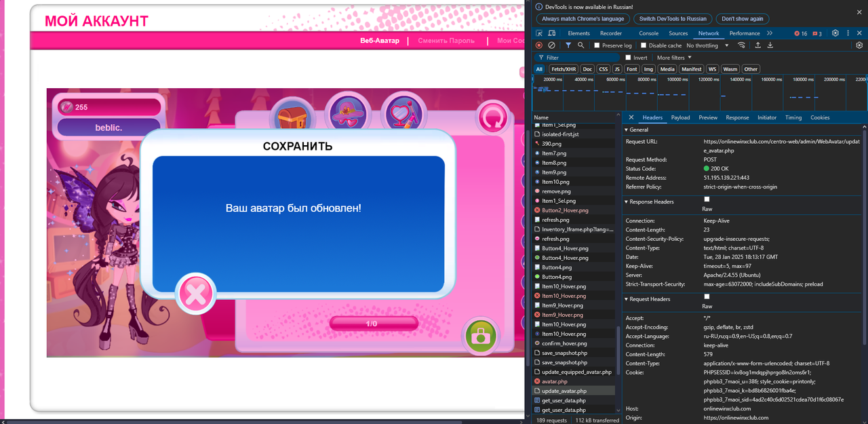Select the update_equipped_avatar.php request row

click(574, 372)
